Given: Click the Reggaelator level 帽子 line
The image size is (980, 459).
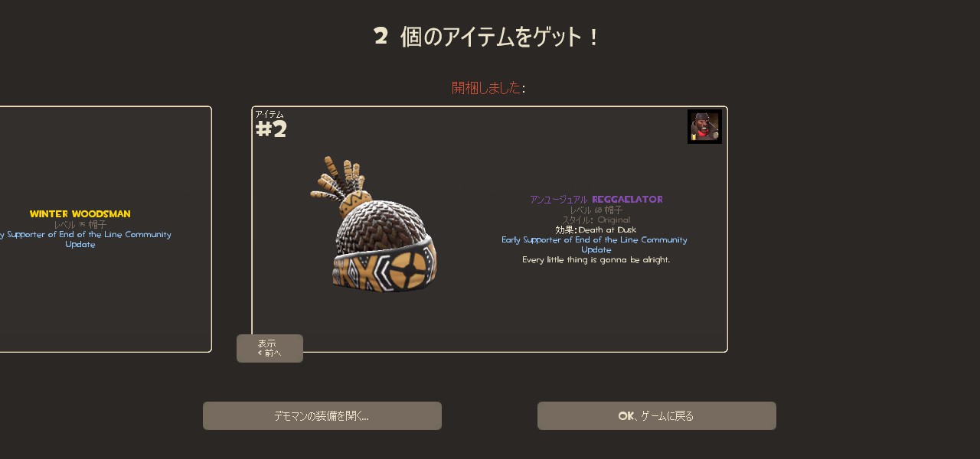Looking at the screenshot, I should [x=596, y=210].
